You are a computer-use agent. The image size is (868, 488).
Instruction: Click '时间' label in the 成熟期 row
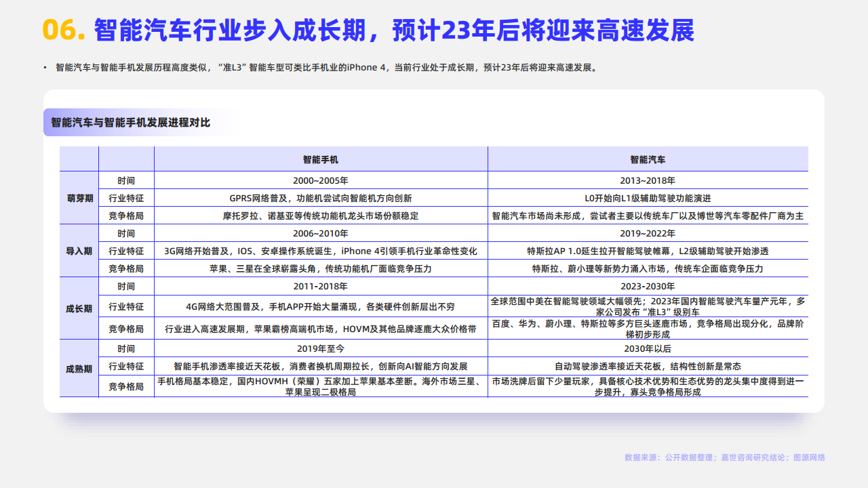(126, 349)
